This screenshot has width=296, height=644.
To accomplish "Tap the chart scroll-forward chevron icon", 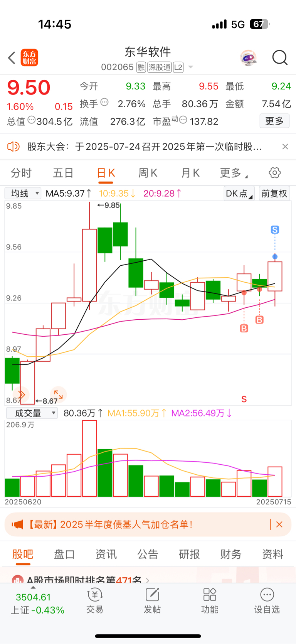I will point(21,394).
